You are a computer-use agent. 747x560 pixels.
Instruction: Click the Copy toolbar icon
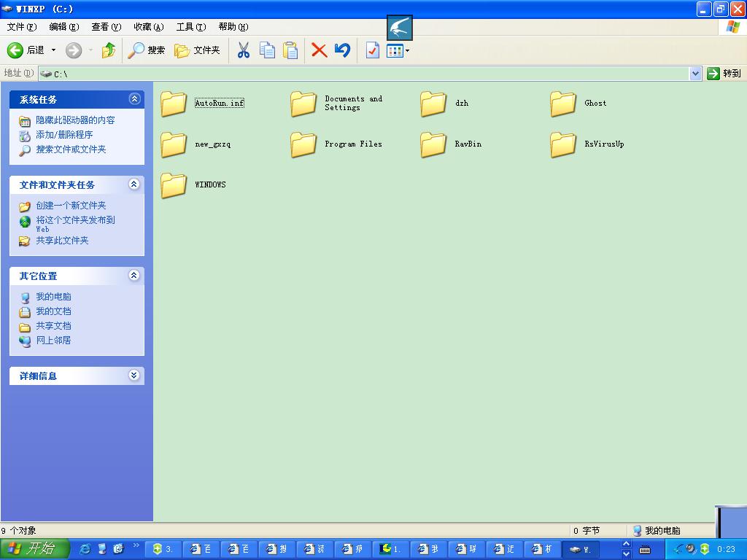click(267, 50)
